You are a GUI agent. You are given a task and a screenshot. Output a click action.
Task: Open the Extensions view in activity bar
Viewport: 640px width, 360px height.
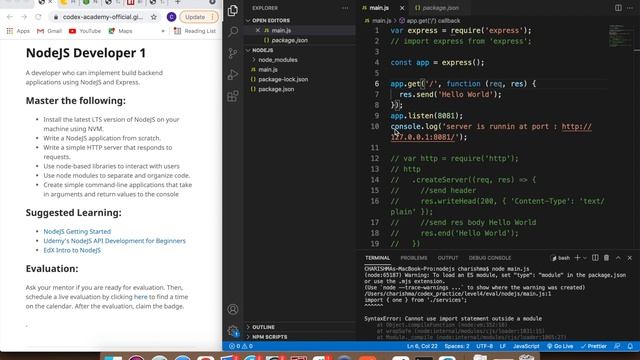click(x=233, y=96)
